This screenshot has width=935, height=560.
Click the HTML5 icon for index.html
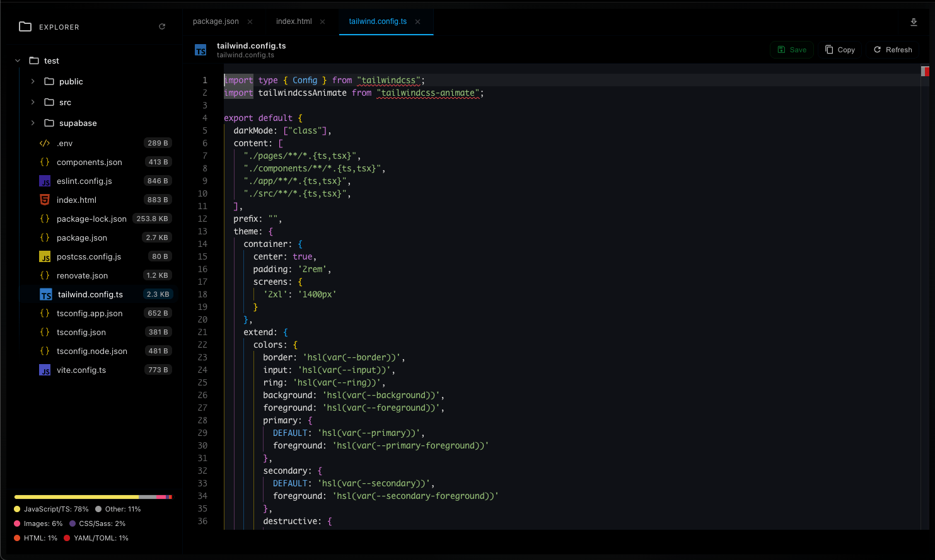45,200
